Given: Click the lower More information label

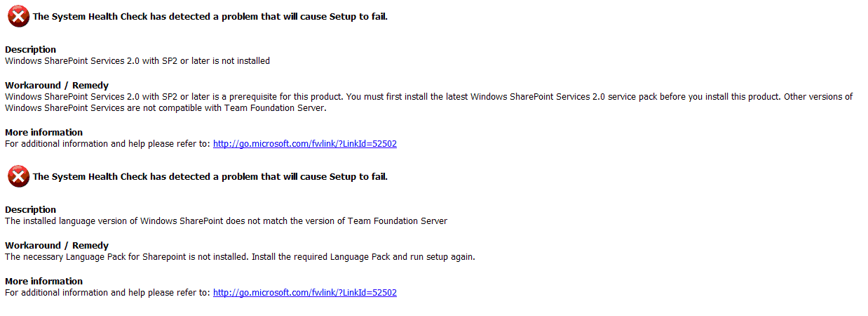Looking at the screenshot, I should (43, 282).
